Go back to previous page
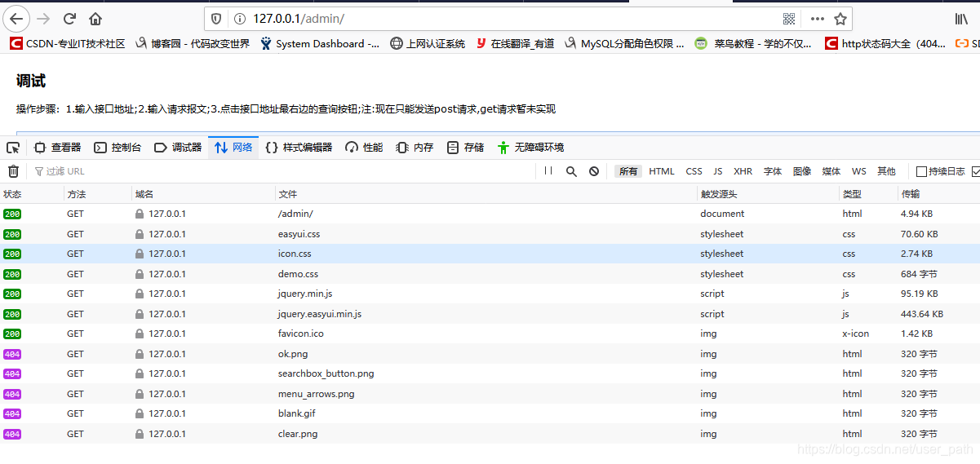This screenshot has height=464, width=980. 16,18
